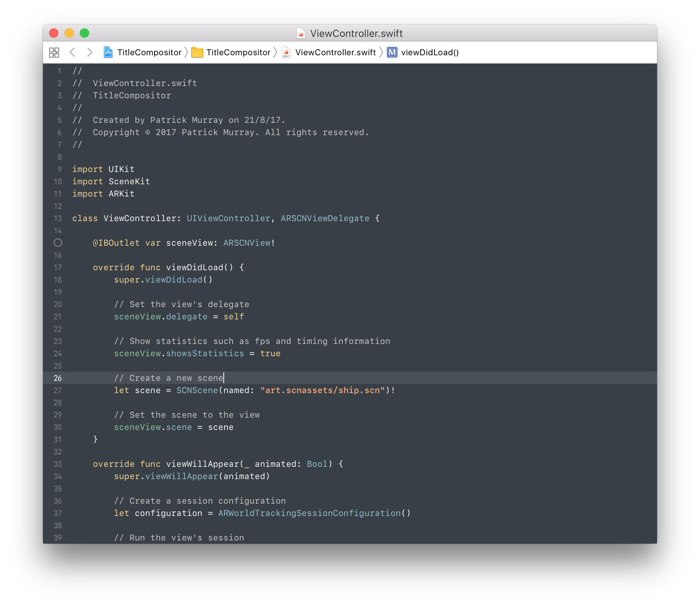This screenshot has height=605, width=700.
Task: Click the @IBOutlet attribute
Action: click(x=116, y=243)
